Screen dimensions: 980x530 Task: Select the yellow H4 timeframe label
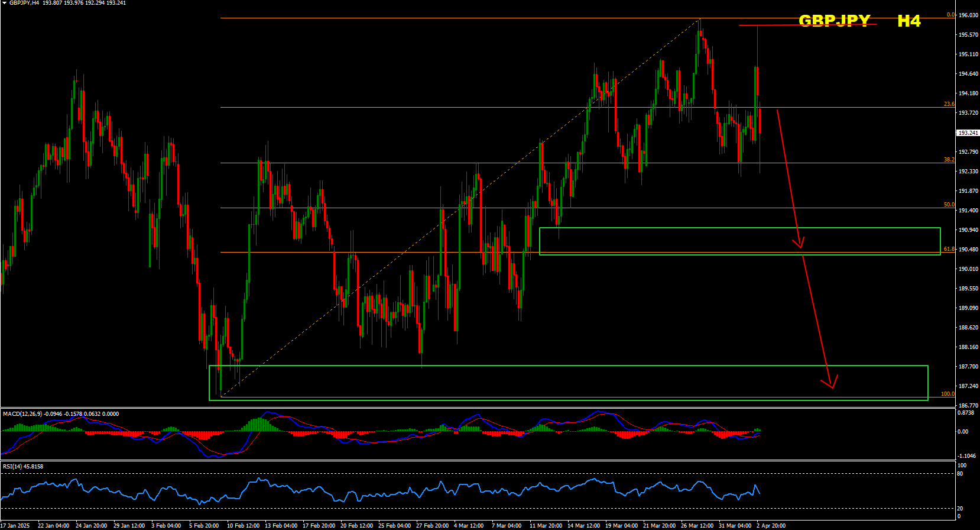(x=908, y=21)
